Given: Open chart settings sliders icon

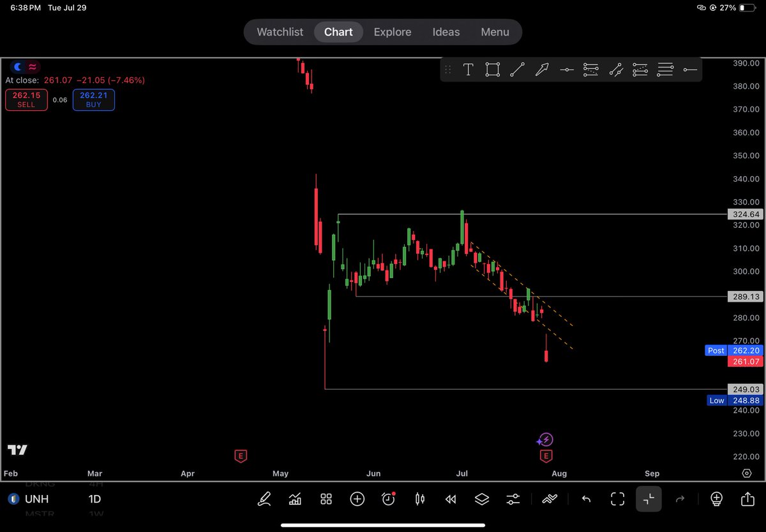Looking at the screenshot, I should tap(513, 499).
